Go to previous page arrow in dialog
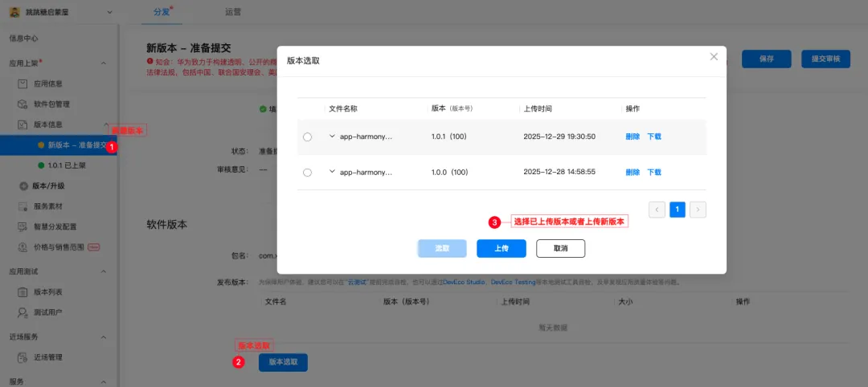This screenshot has height=387, width=868. click(657, 210)
